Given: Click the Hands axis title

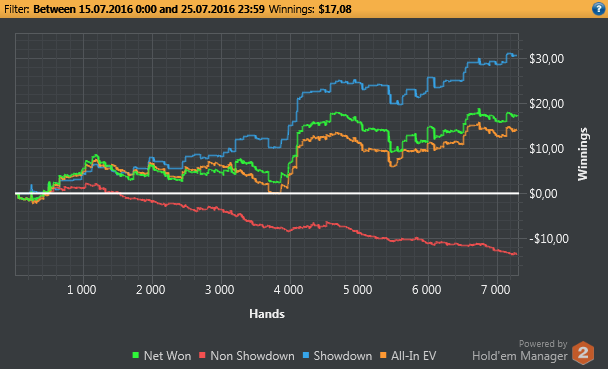Looking at the screenshot, I should pos(267,314).
